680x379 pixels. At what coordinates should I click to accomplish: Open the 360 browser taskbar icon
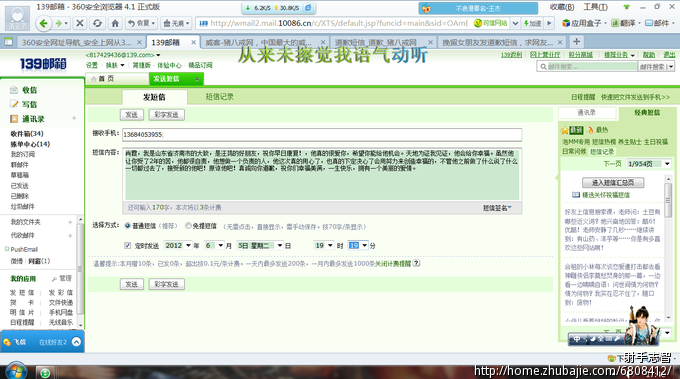[45, 372]
